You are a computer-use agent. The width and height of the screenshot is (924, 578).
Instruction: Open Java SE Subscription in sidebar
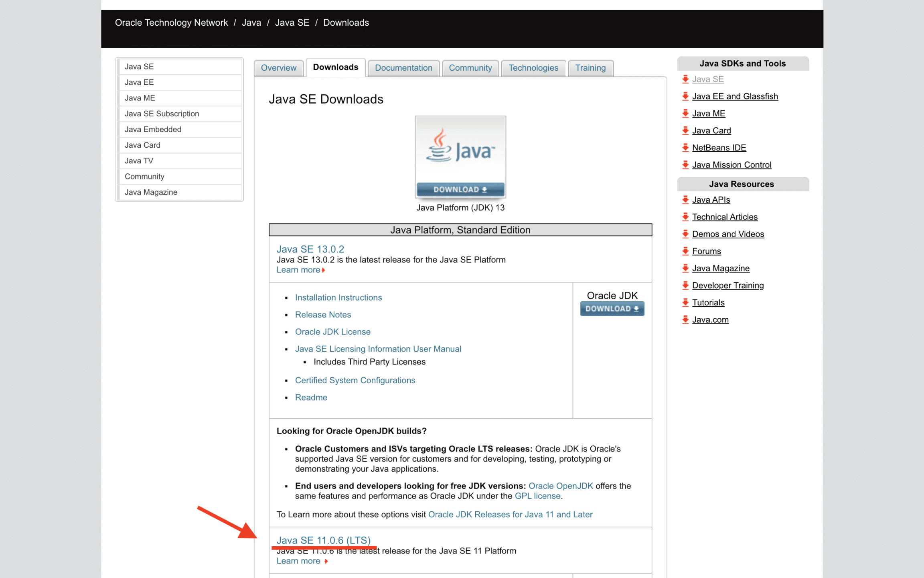coord(180,114)
